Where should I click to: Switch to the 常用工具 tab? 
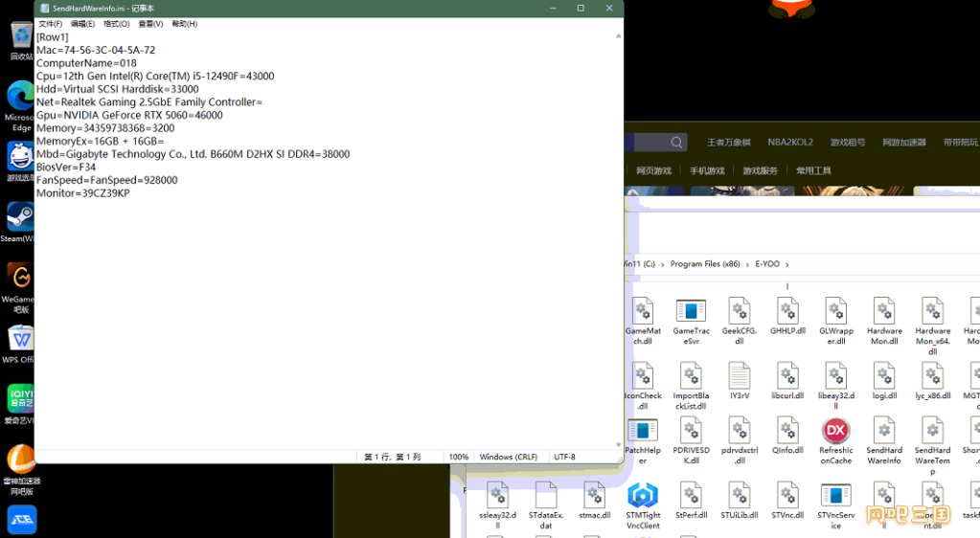(813, 170)
